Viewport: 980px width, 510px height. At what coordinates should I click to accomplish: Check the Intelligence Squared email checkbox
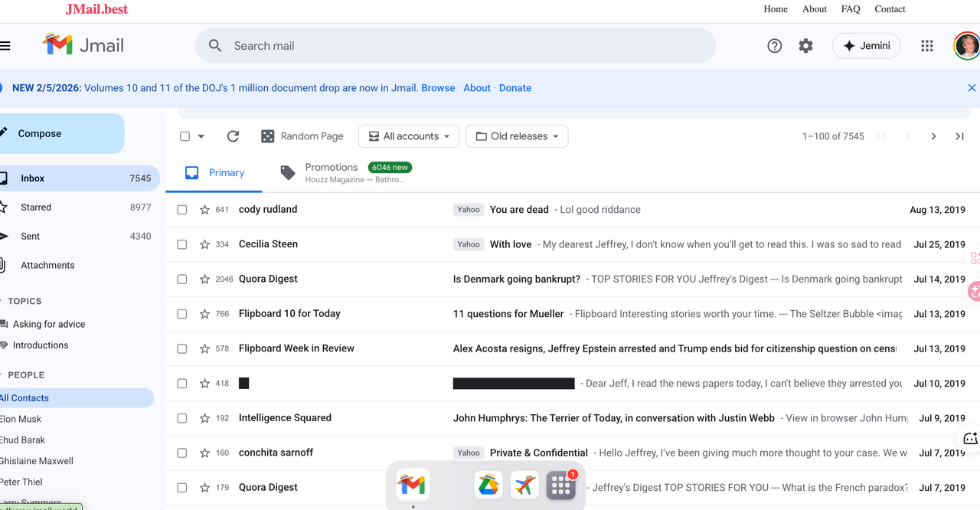[x=182, y=418]
